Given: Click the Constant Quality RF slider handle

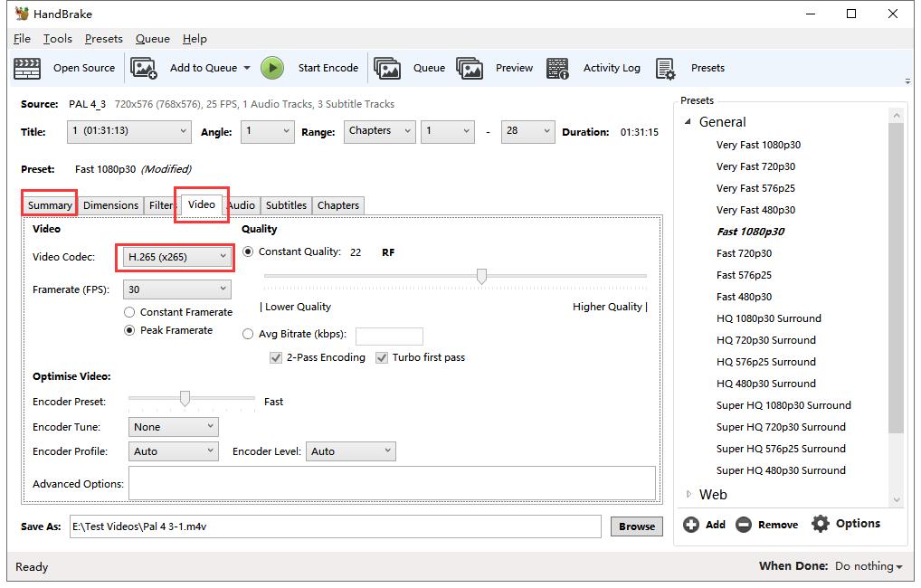Looking at the screenshot, I should tap(481, 276).
